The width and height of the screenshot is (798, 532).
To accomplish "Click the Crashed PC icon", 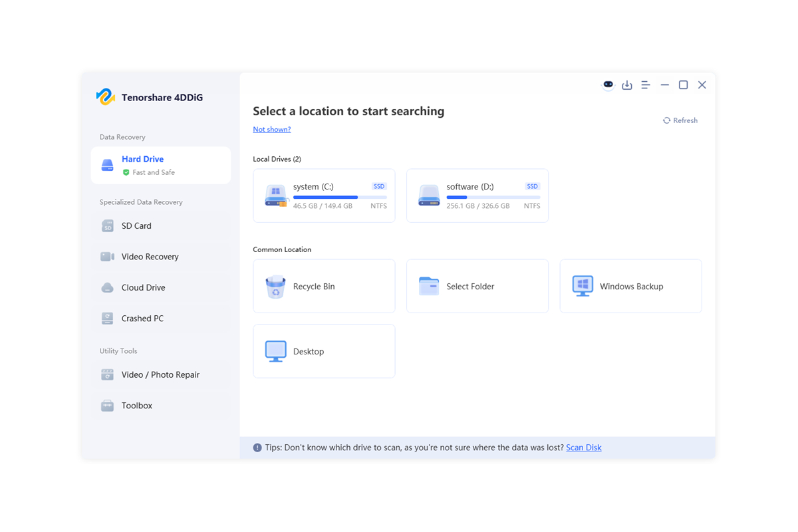I will (107, 319).
